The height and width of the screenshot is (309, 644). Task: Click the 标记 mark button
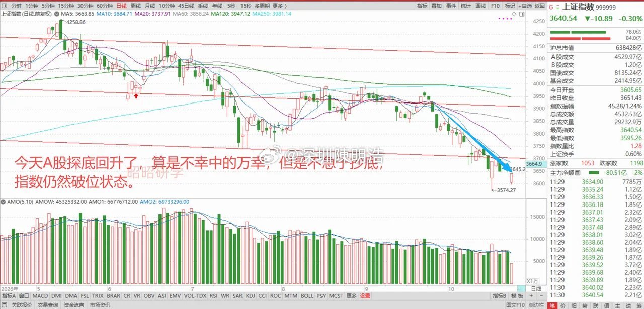click(x=510, y=6)
